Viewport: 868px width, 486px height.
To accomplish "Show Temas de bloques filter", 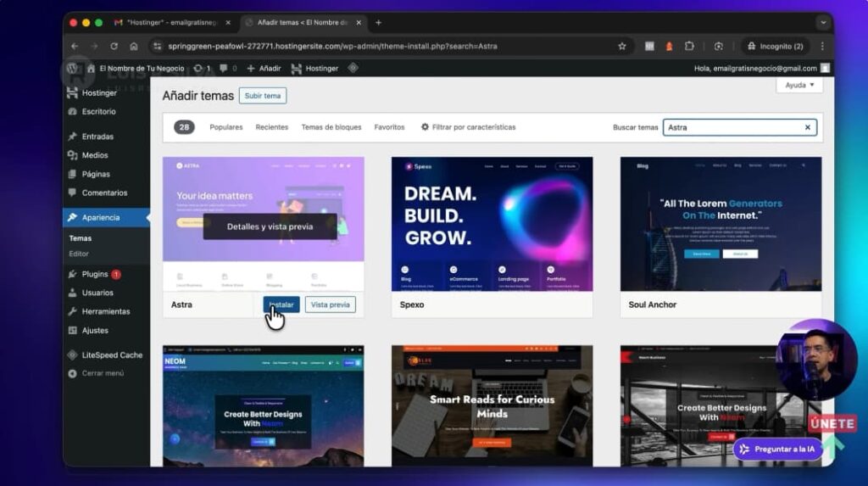I will [331, 127].
